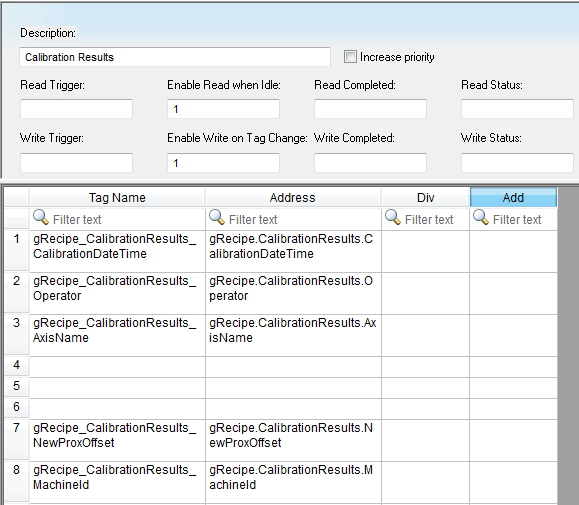Click the empty Address cell in row 5
The width and height of the screenshot is (579, 505).
click(x=293, y=388)
